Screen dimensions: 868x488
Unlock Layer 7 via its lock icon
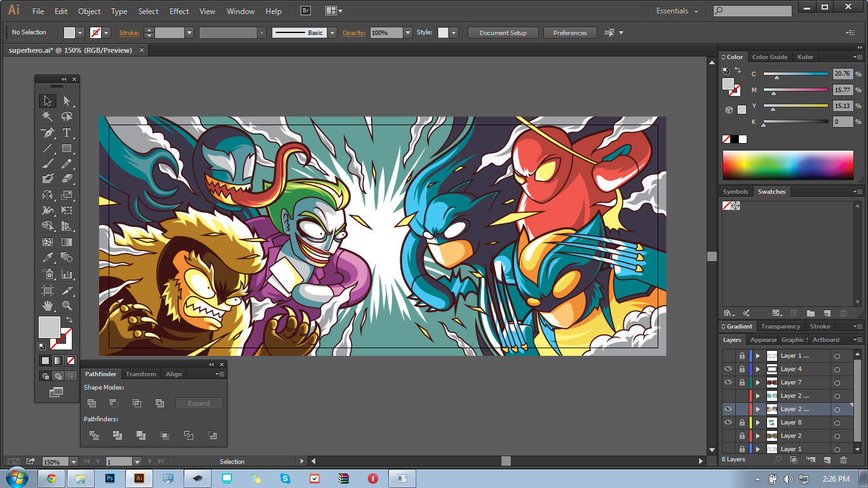click(x=742, y=383)
